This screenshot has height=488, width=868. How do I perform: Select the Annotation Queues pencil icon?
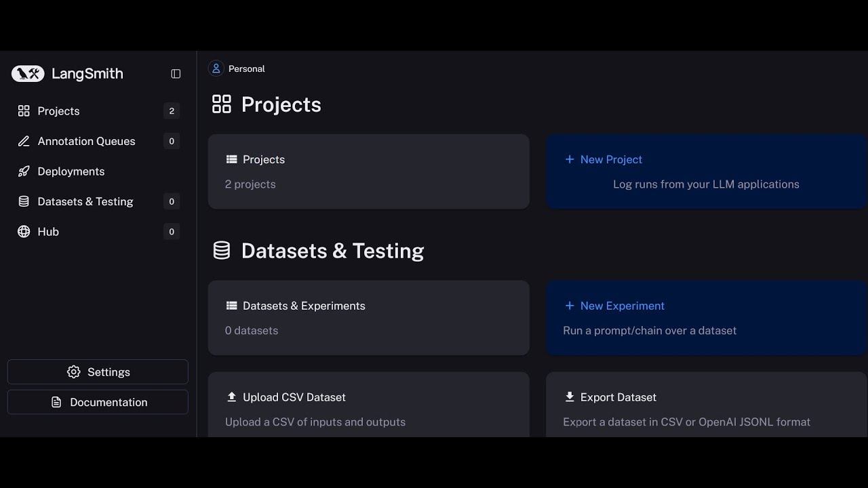24,141
